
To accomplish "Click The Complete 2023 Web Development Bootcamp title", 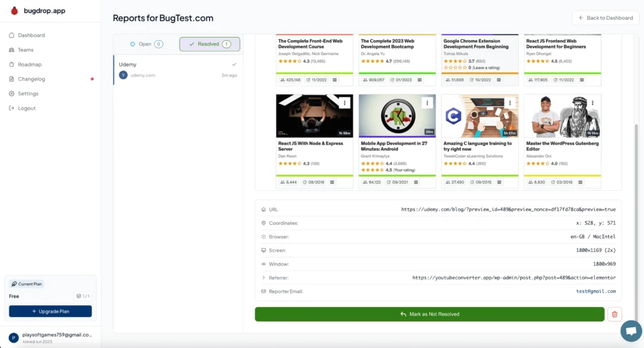I will click(x=387, y=44).
